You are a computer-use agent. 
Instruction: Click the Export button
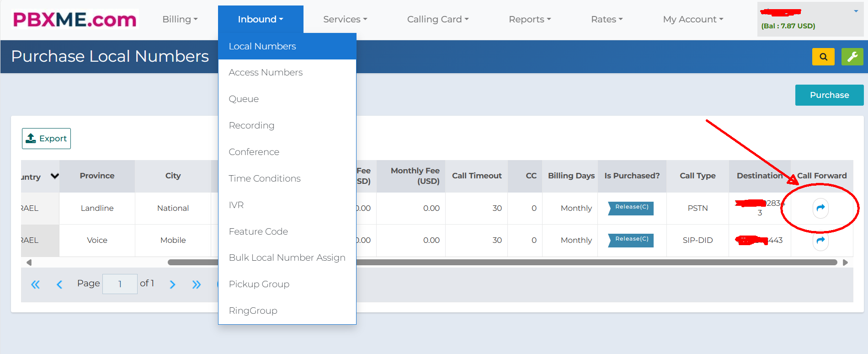[46, 139]
